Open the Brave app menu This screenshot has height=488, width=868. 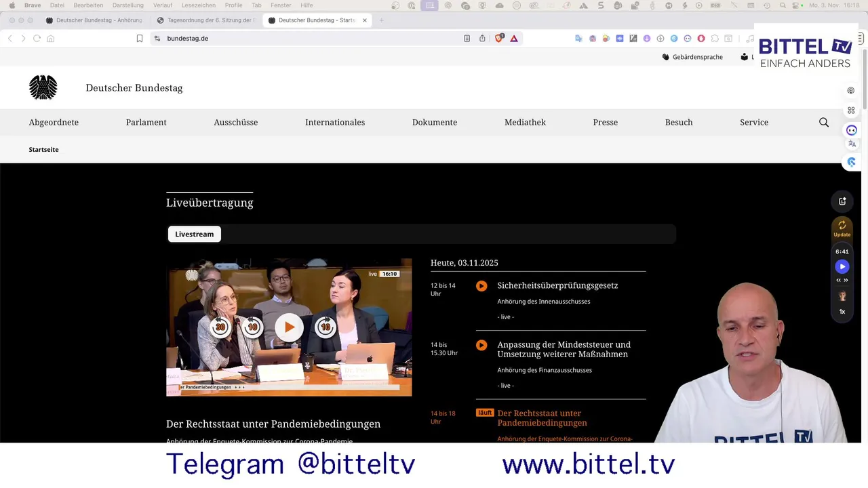[x=33, y=5]
